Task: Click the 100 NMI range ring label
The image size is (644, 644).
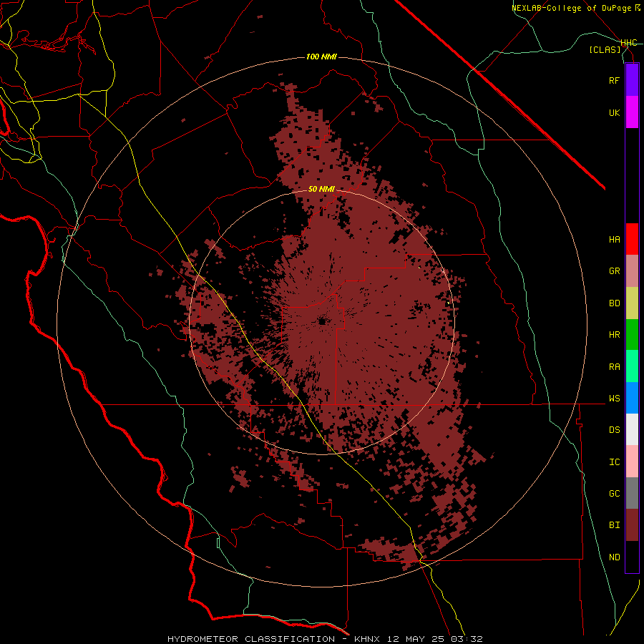Action: click(321, 57)
